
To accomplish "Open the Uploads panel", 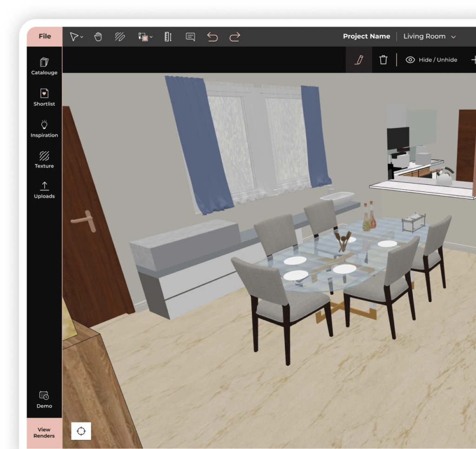I will click(x=44, y=190).
